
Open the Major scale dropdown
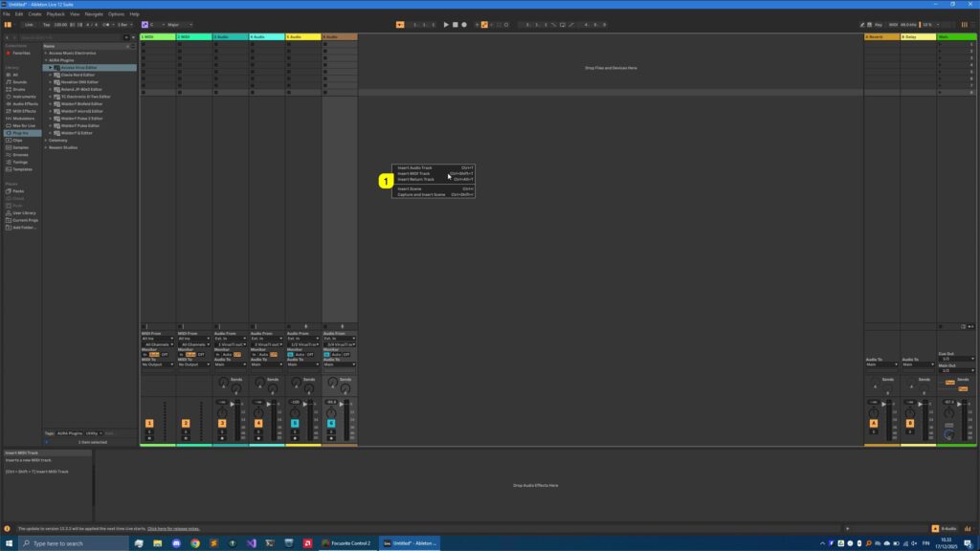point(182,23)
